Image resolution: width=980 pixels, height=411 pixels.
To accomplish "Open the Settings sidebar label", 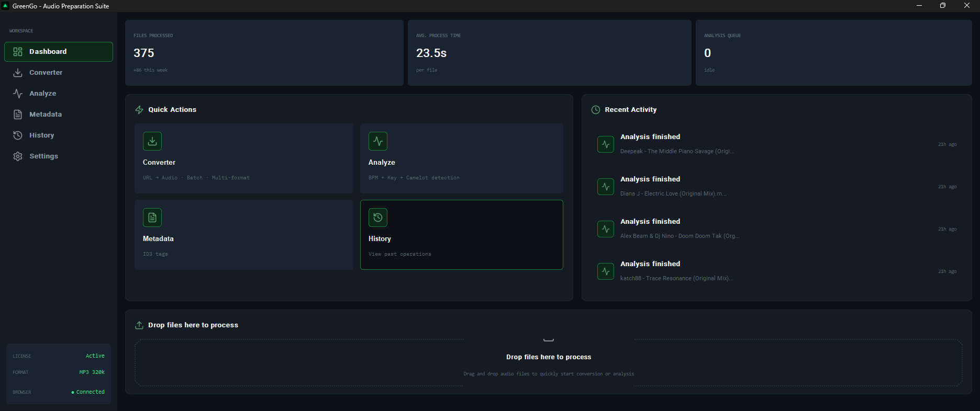I will click(43, 156).
